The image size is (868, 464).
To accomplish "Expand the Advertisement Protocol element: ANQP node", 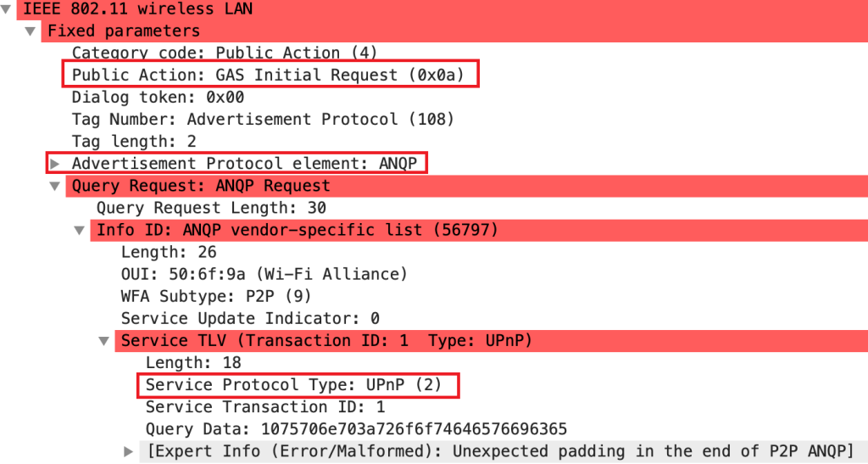I will click(x=55, y=163).
